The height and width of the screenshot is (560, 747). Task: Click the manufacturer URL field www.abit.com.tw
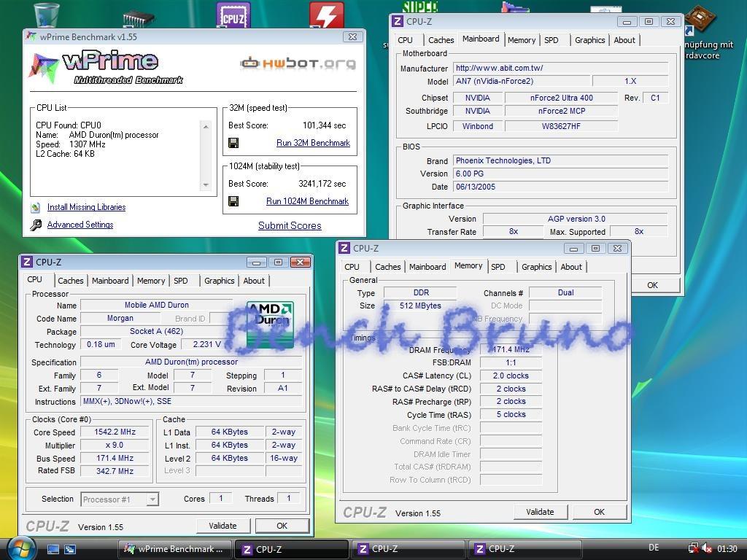(560, 68)
